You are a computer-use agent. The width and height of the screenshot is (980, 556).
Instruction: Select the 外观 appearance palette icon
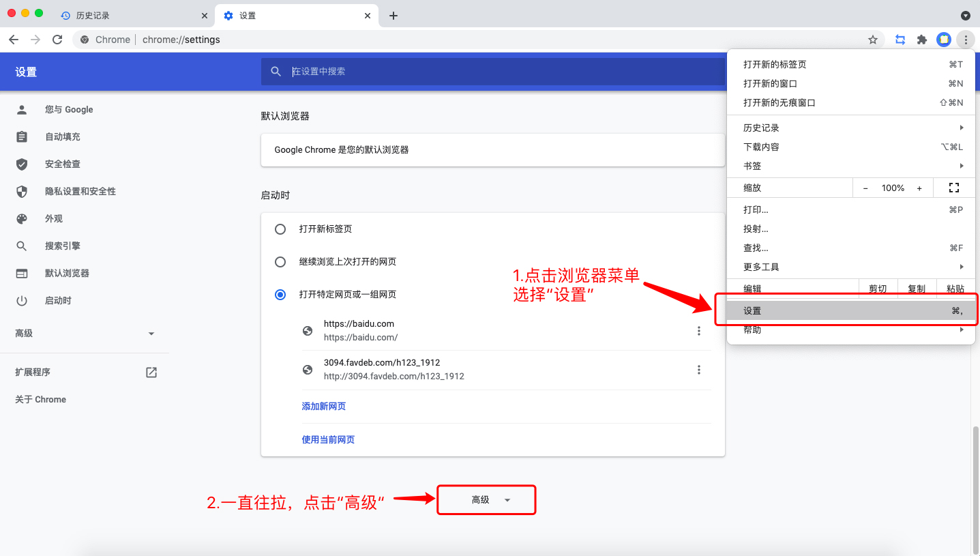point(23,218)
